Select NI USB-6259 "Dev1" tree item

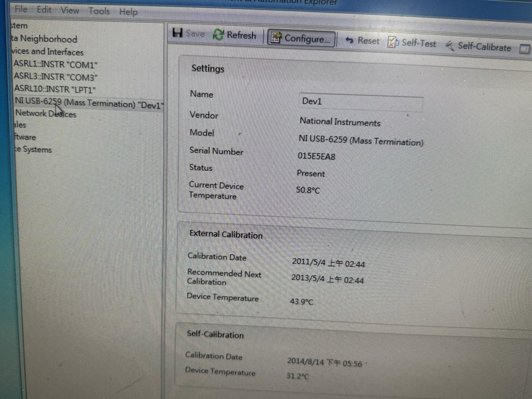pyautogui.click(x=89, y=103)
